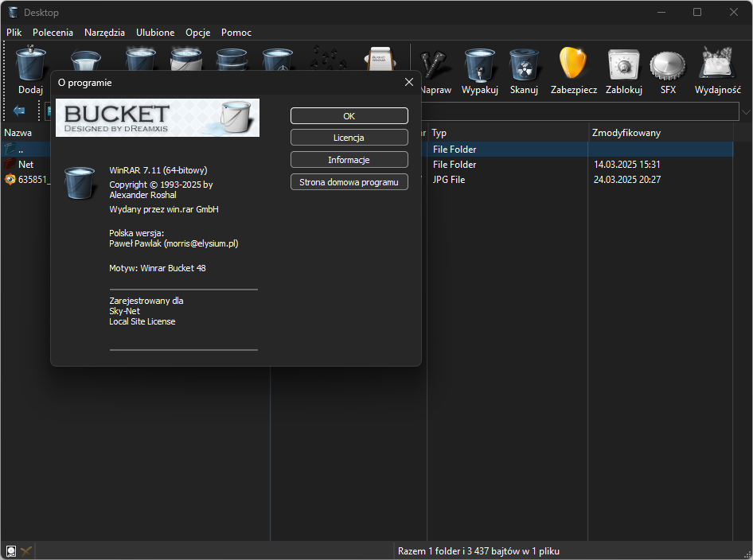Sort by the Typ column header

pos(439,133)
